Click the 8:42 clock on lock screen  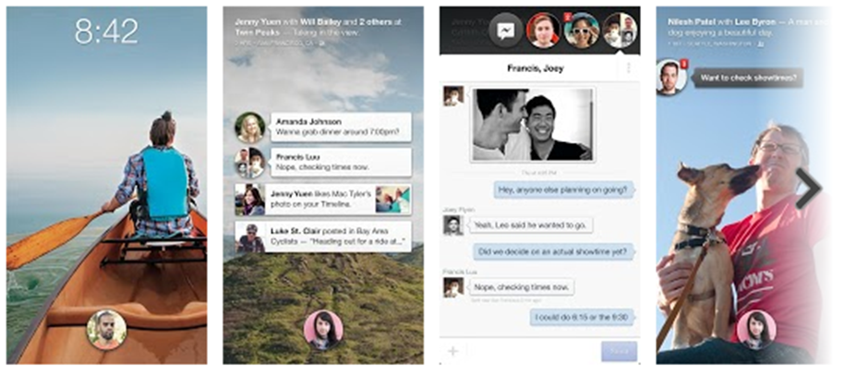click(x=105, y=30)
